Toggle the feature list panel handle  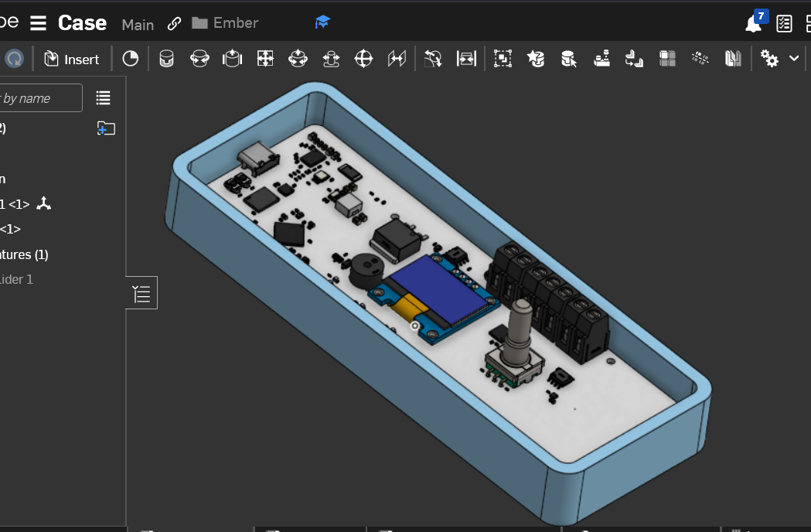click(141, 293)
